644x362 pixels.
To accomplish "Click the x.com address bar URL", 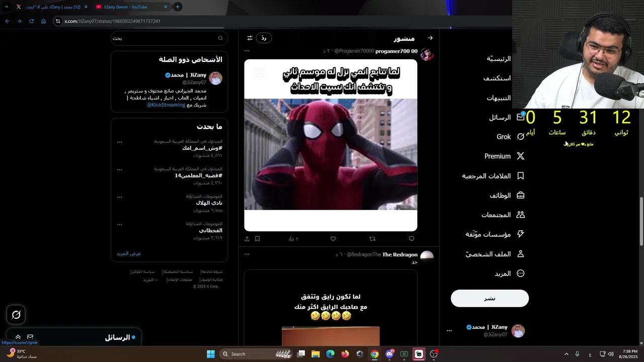I will point(112,21).
